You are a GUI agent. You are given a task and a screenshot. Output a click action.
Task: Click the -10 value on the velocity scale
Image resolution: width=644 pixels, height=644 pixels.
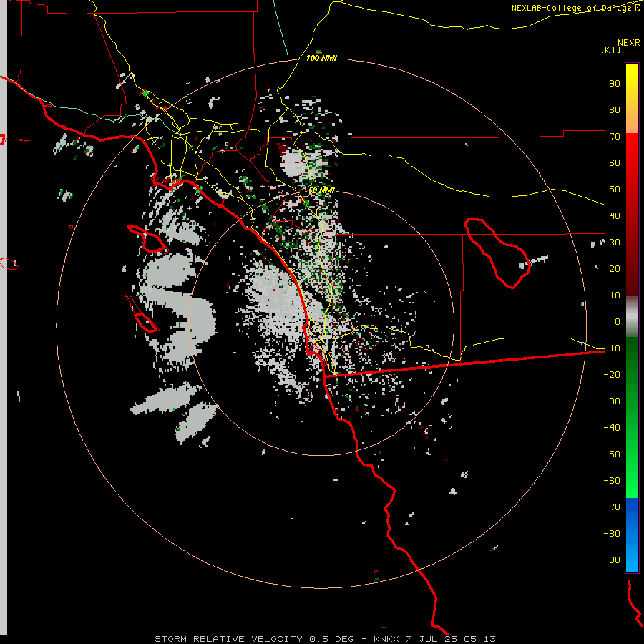pos(612,348)
